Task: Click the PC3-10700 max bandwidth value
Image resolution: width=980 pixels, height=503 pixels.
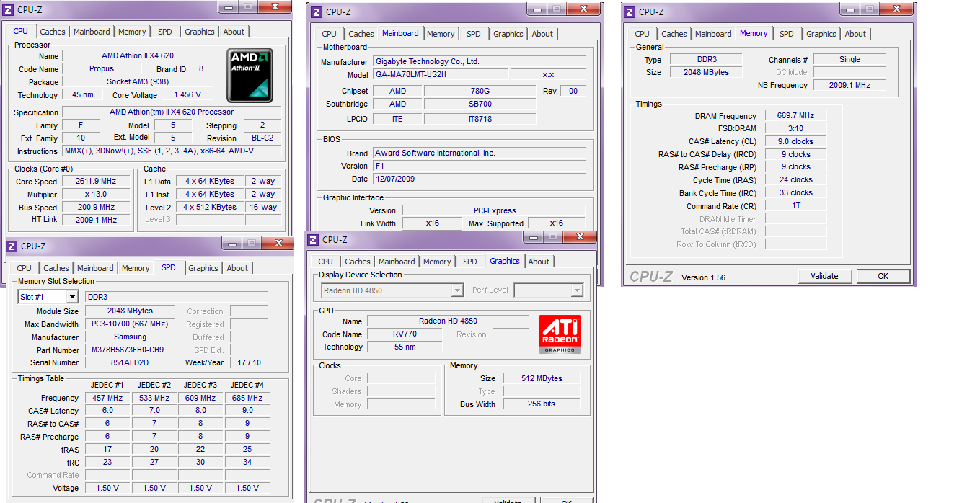Action: 130,324
